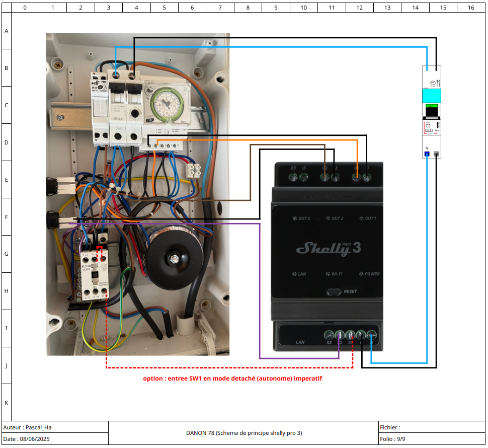Click the "Auteur : Pascal_Ha" field
488x448 pixels.
tap(55, 427)
